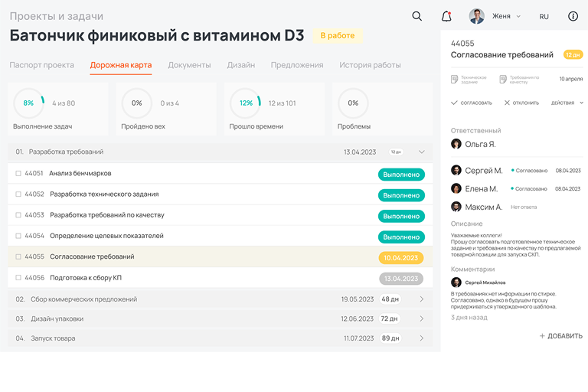The width and height of the screenshot is (588, 392).
Task: Open the Техническое задание document icon
Action: (x=455, y=79)
